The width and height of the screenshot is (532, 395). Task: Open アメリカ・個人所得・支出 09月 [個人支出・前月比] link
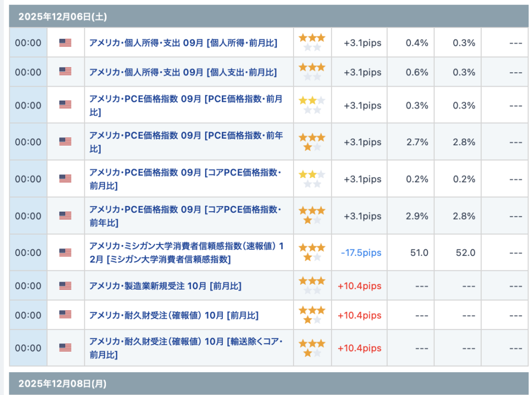tap(183, 72)
